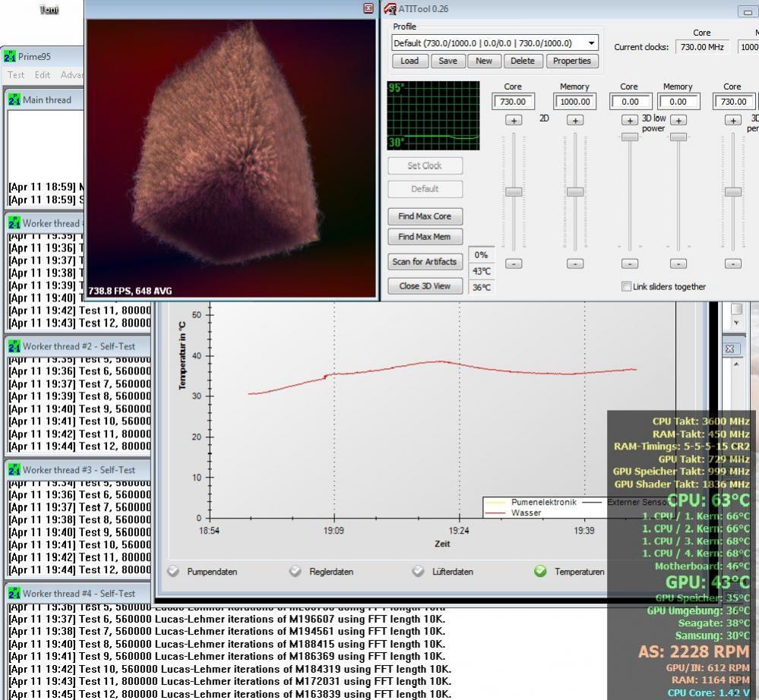The height and width of the screenshot is (700, 759).
Task: Increase 3D low power Memory clock plus button
Action: click(678, 121)
